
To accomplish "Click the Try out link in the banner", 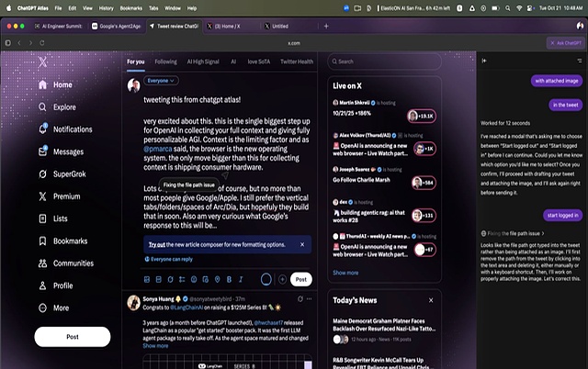I will (x=157, y=245).
